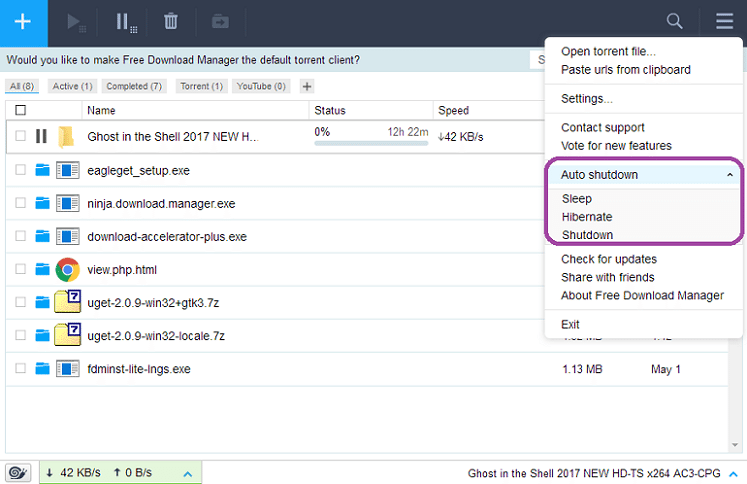Click the scrollbar down arrow

[x=735, y=445]
